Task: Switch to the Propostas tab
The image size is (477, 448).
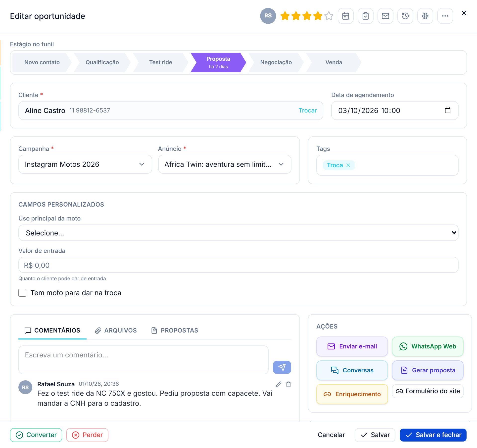Action: tap(175, 330)
